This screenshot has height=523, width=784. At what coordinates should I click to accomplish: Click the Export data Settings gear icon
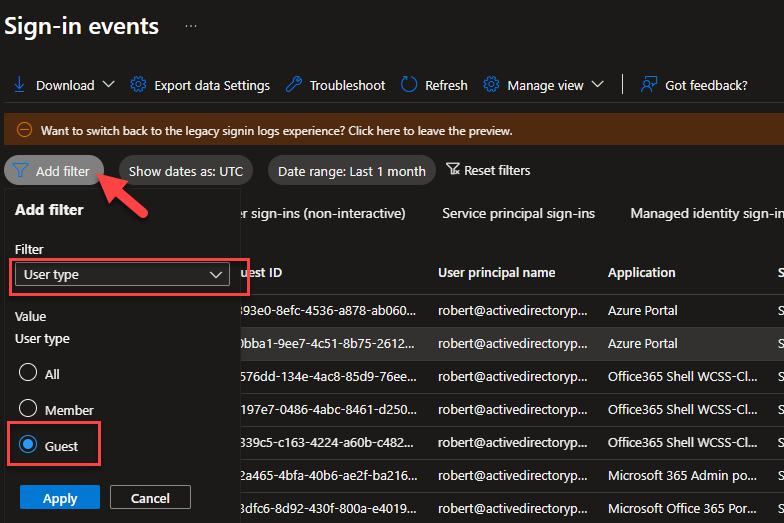(x=138, y=85)
